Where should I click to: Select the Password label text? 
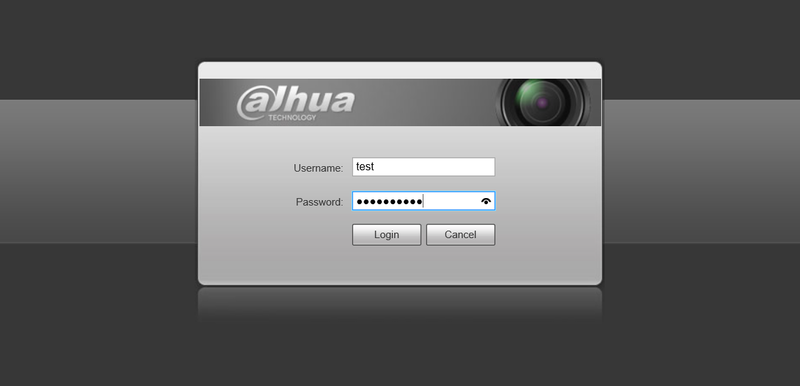click(319, 202)
